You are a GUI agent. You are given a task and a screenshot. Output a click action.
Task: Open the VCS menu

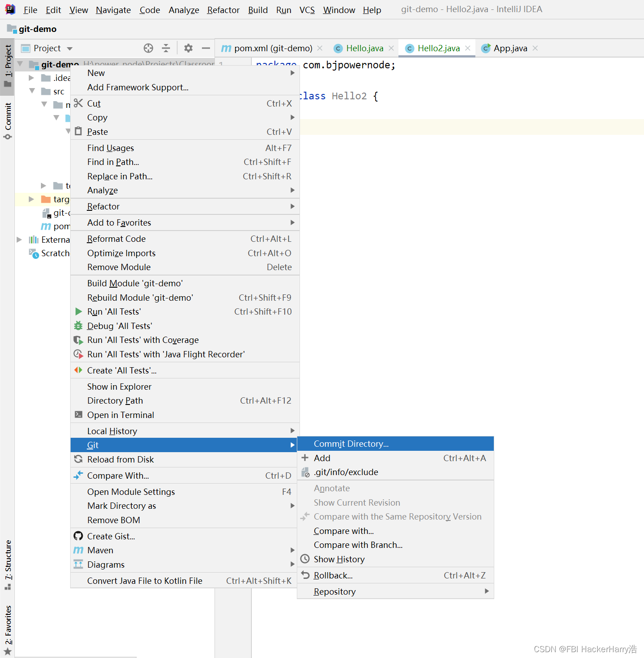(x=307, y=10)
